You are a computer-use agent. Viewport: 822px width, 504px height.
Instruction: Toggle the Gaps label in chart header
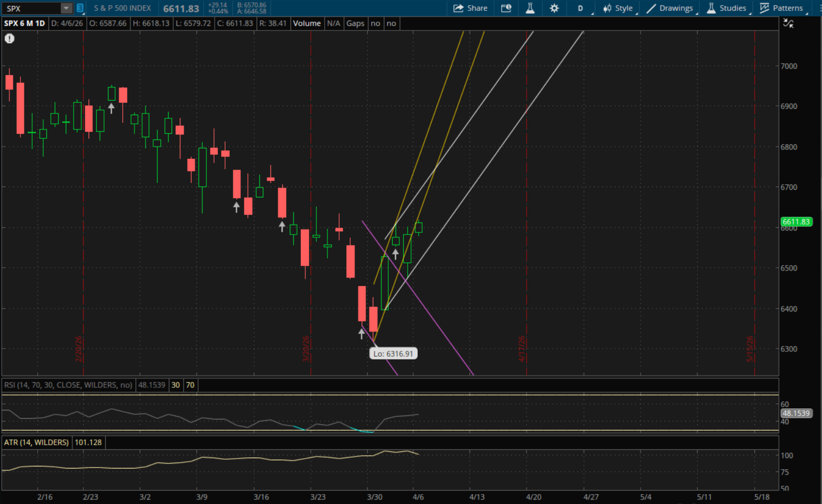pos(355,23)
